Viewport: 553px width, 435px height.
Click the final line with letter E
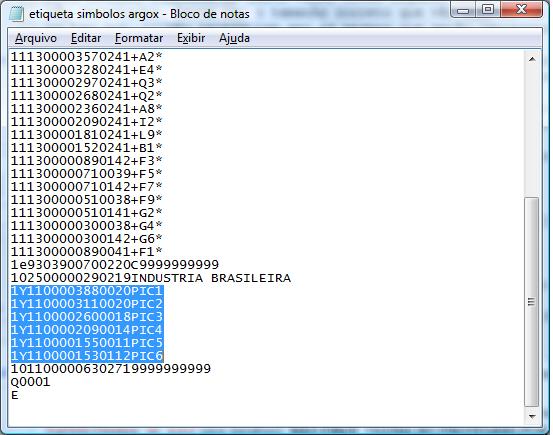click(x=14, y=395)
